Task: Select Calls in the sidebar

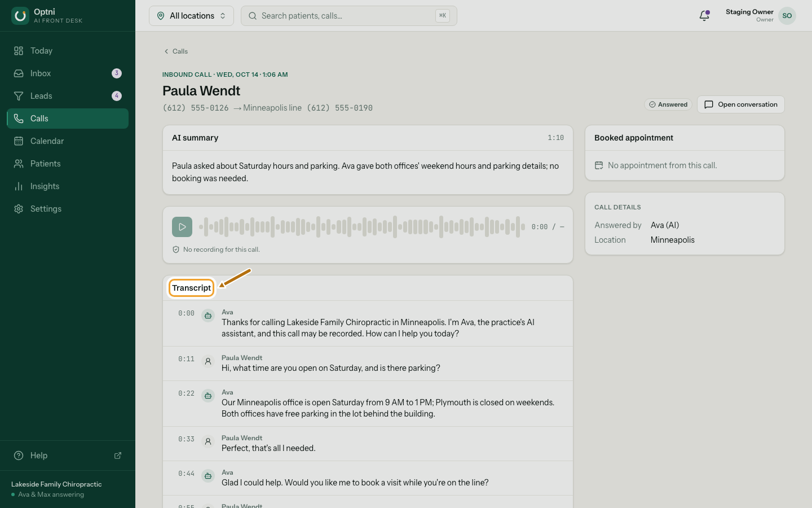Action: pyautogui.click(x=68, y=119)
